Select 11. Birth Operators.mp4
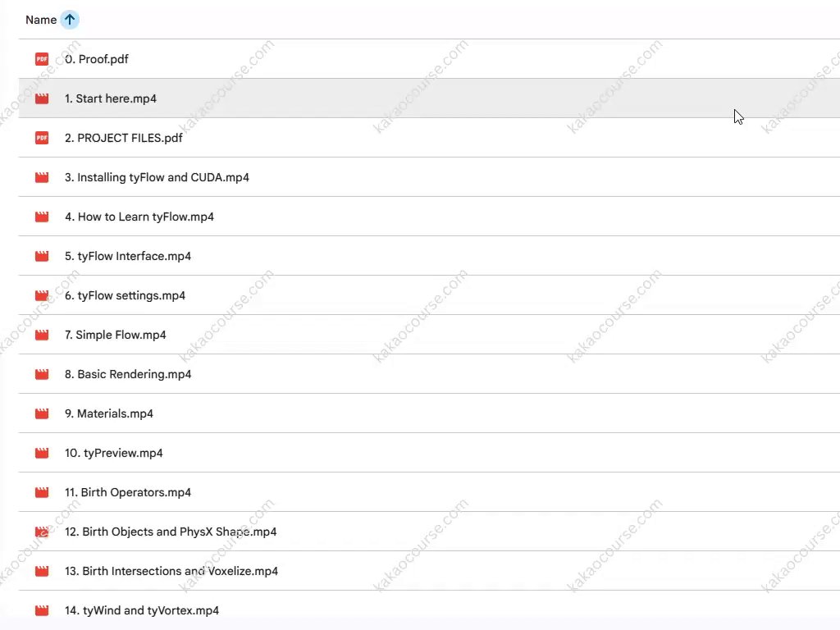This screenshot has width=840, height=630. tap(128, 492)
